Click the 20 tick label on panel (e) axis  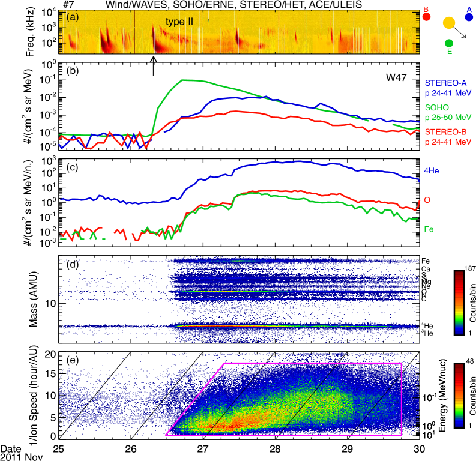[50, 354]
